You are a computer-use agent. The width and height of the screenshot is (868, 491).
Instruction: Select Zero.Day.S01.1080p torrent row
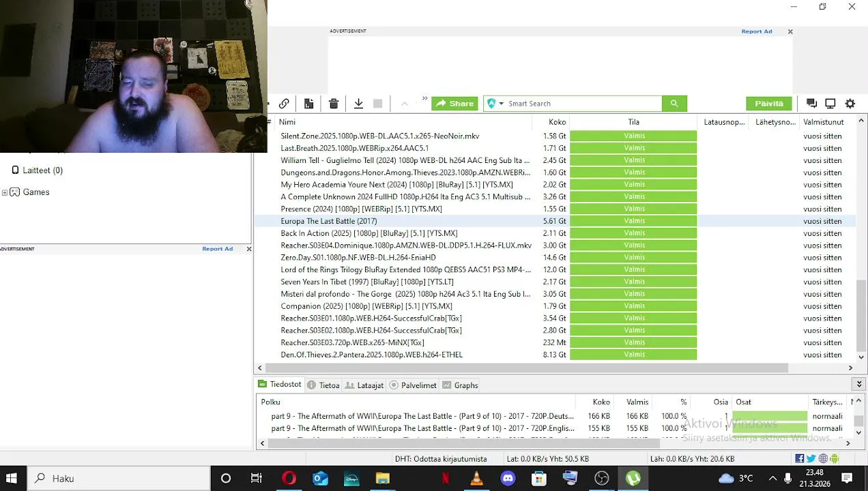[556, 257]
